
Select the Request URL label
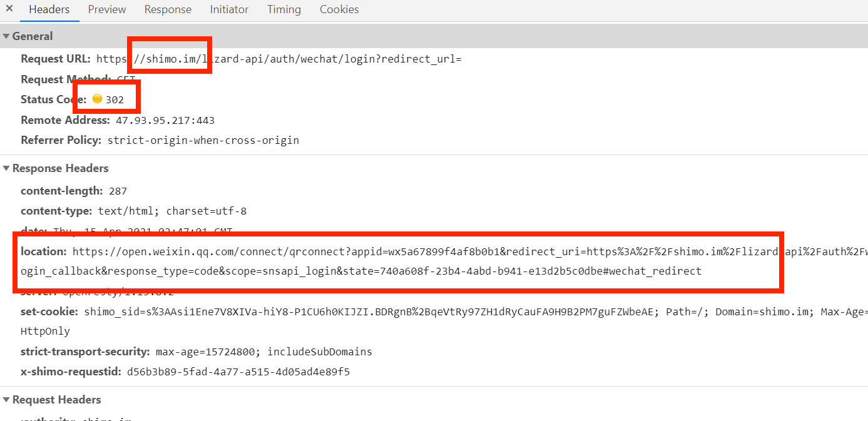click(x=56, y=59)
